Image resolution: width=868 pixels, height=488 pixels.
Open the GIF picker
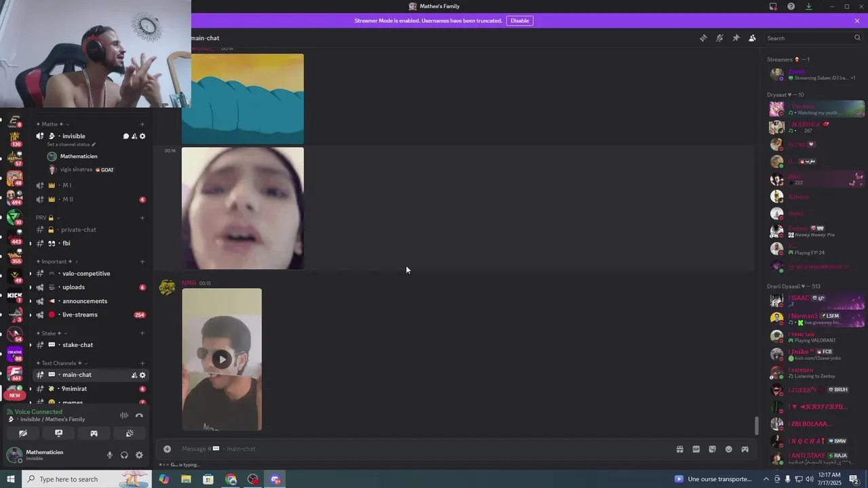pyautogui.click(x=696, y=449)
